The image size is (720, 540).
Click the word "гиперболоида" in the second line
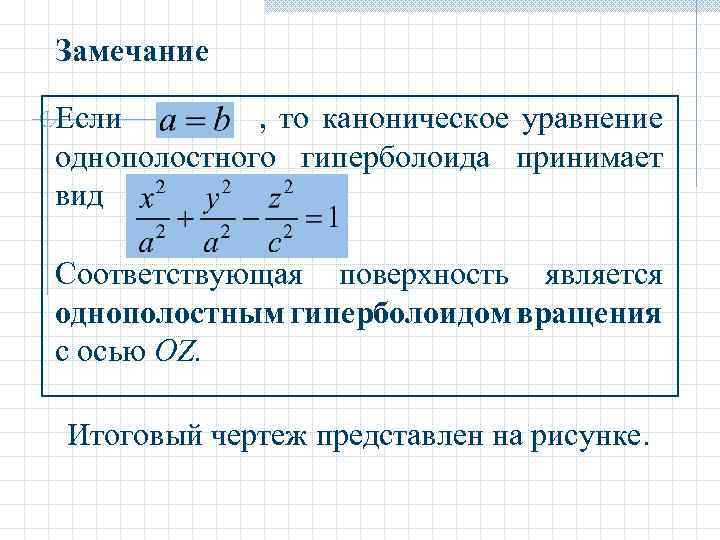click(x=396, y=159)
